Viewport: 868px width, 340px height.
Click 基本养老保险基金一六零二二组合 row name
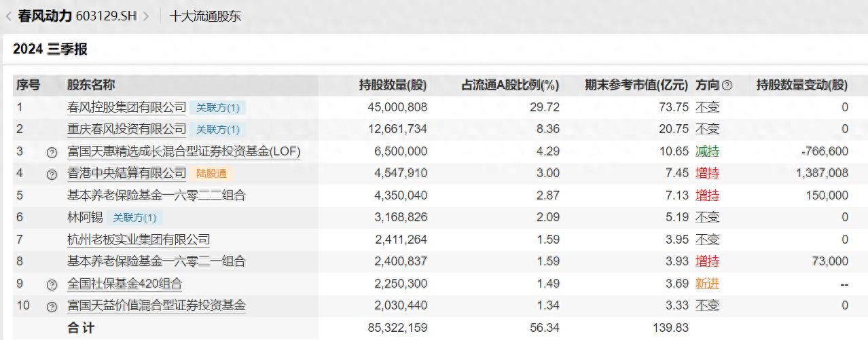tap(156, 195)
